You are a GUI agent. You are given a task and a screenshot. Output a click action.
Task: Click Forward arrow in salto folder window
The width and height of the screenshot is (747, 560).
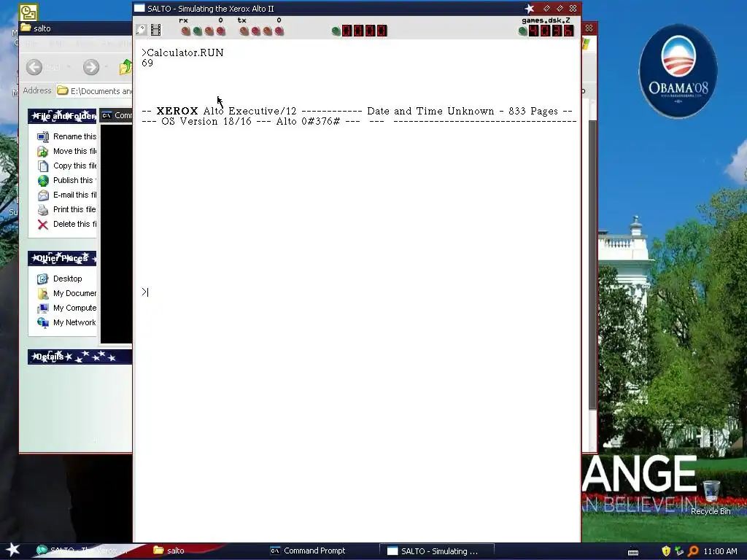click(91, 67)
